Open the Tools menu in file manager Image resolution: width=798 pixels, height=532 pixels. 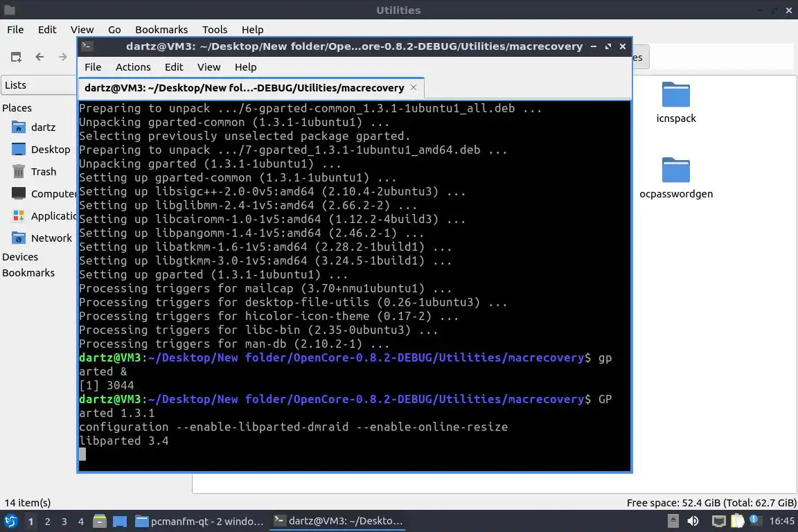[x=215, y=30]
